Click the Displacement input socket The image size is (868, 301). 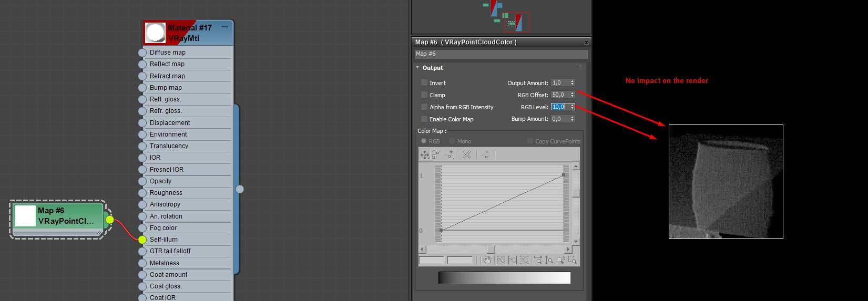click(x=142, y=123)
